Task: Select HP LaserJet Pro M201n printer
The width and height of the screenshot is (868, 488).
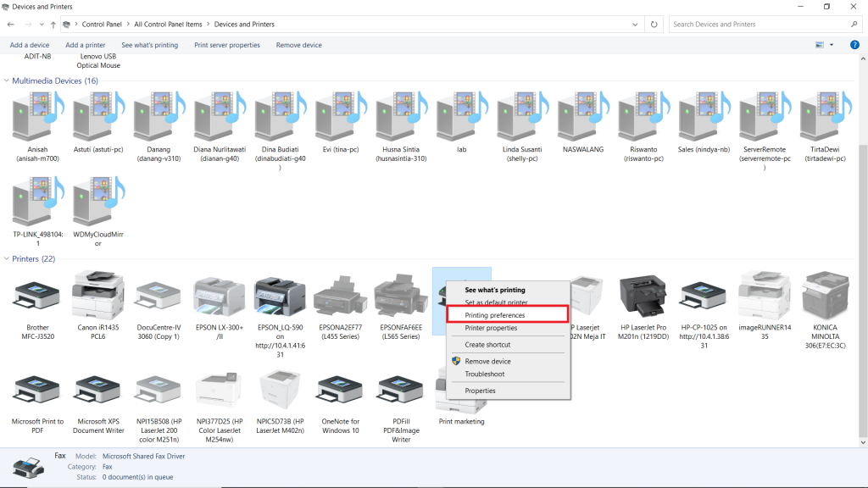Action: pyautogui.click(x=643, y=296)
